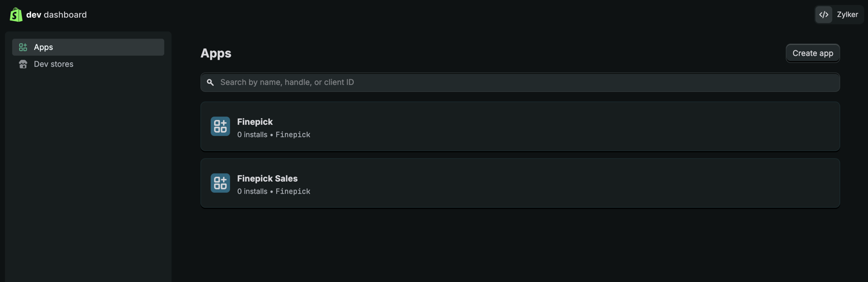Click the Dev stores storefront icon
Viewport: 868px width, 282px height.
coord(23,64)
